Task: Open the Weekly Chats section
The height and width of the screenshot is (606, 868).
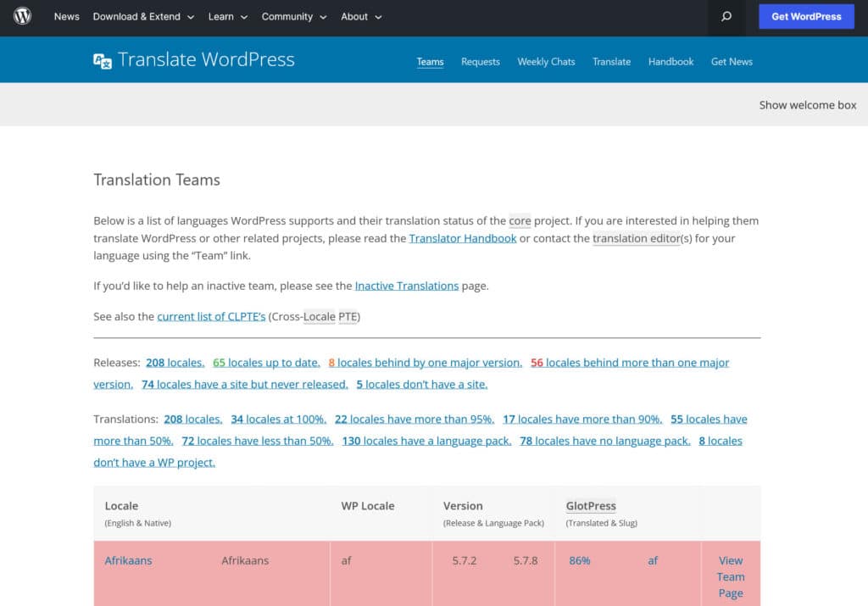Action: pyautogui.click(x=546, y=61)
